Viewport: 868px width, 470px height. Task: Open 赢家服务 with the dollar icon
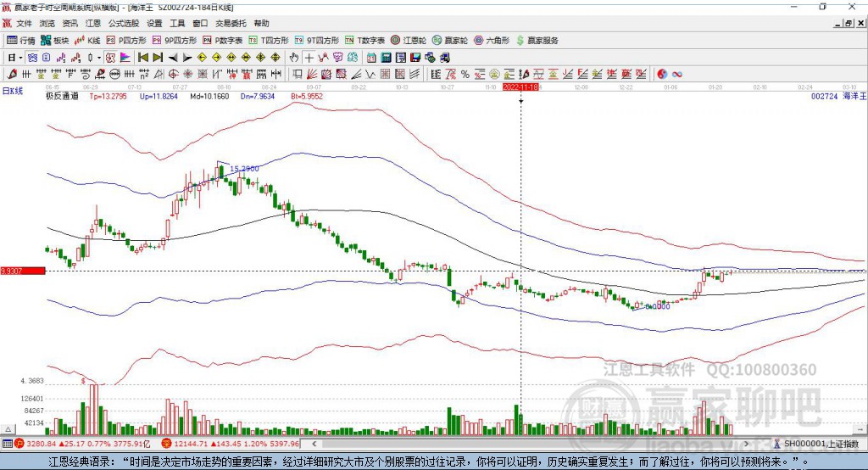(537, 41)
